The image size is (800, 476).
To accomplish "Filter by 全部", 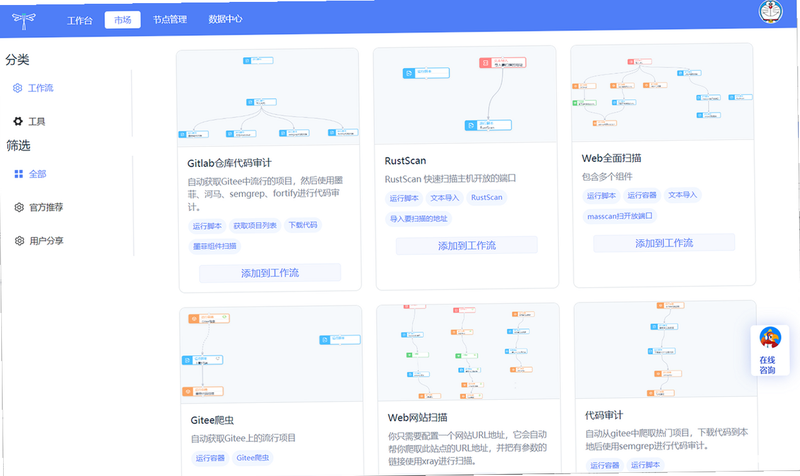I will [38, 174].
